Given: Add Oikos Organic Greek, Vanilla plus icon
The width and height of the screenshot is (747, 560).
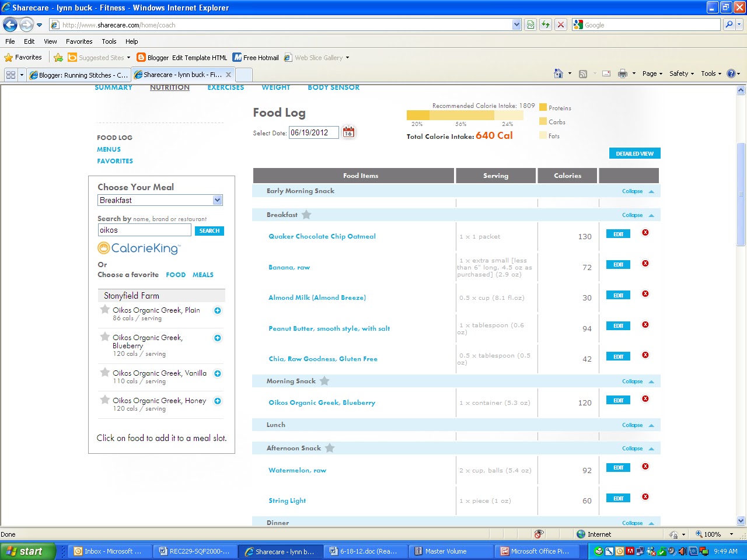Looking at the screenshot, I should pos(218,373).
